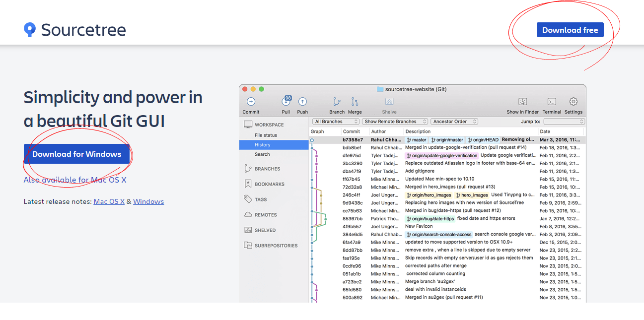Screen dimensions: 644x320
Task: Click the Pull toolbar icon
Action: click(286, 101)
